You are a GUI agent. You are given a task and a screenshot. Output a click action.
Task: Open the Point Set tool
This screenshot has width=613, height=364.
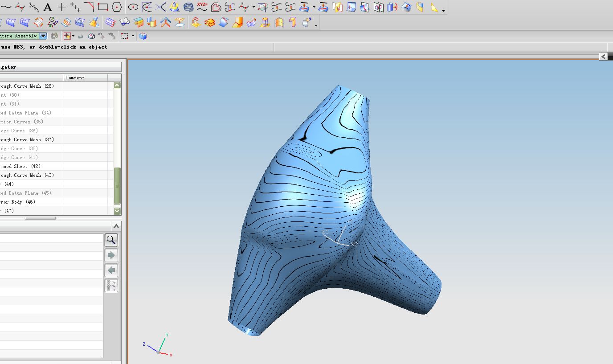75,7
